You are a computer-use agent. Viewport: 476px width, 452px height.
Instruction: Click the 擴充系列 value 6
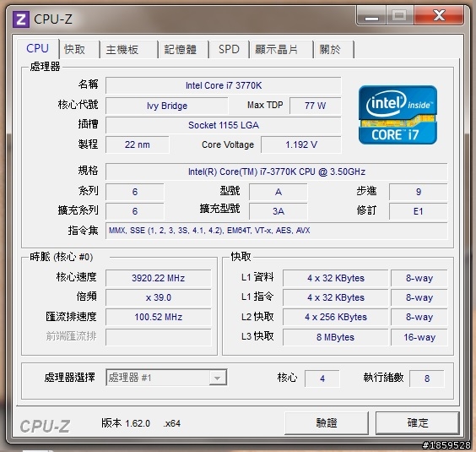click(135, 211)
